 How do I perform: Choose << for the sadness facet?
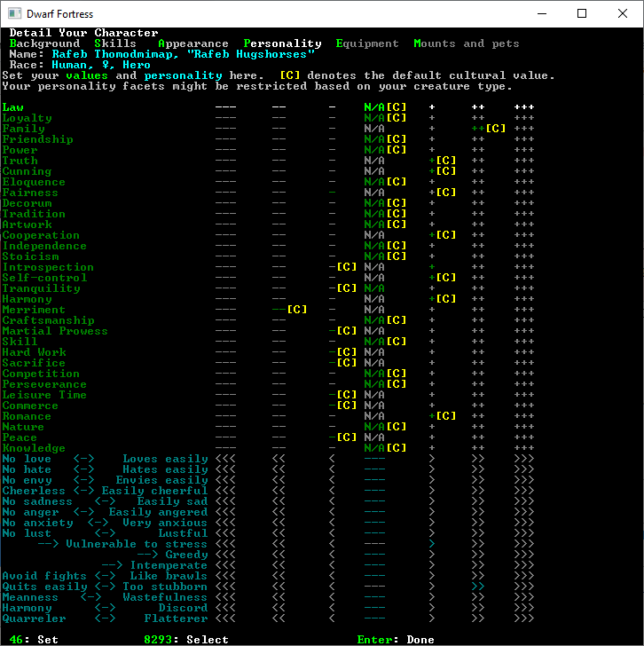pyautogui.click(x=279, y=502)
